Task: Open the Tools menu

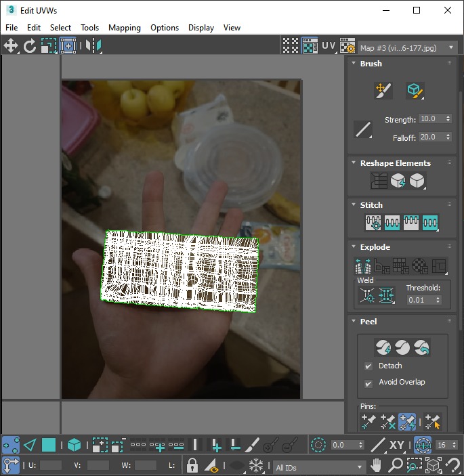Action: tap(90, 28)
